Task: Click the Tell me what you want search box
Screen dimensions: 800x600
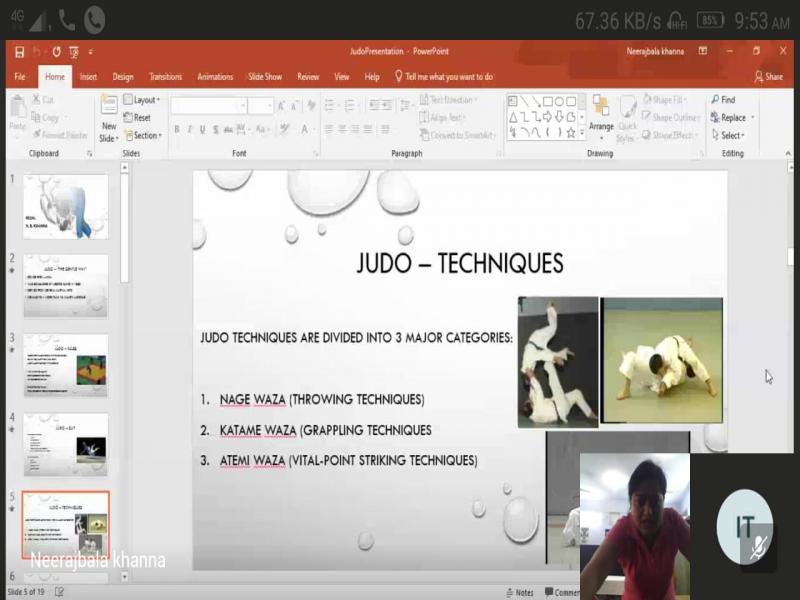Action: (448, 76)
